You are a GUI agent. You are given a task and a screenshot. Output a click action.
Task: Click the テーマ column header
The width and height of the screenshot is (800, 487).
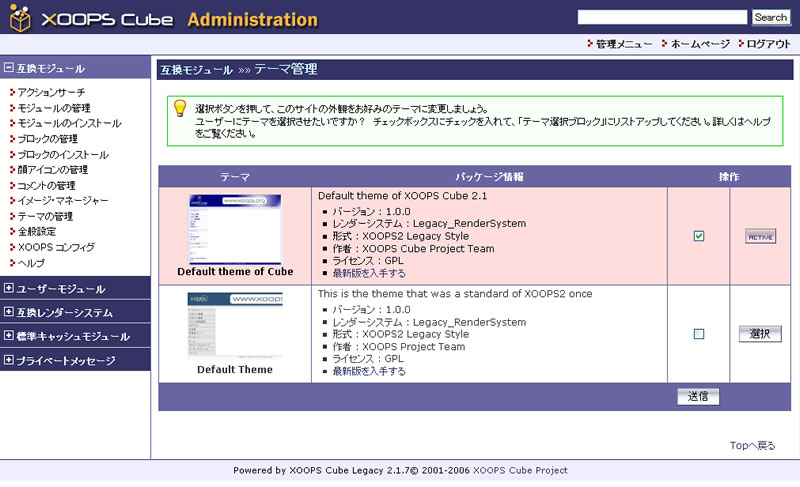(235, 177)
